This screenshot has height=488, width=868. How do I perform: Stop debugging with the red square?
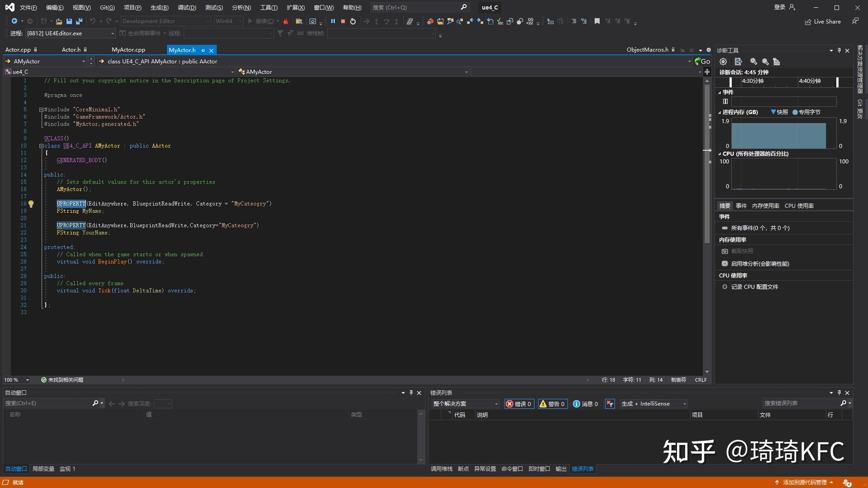point(343,21)
